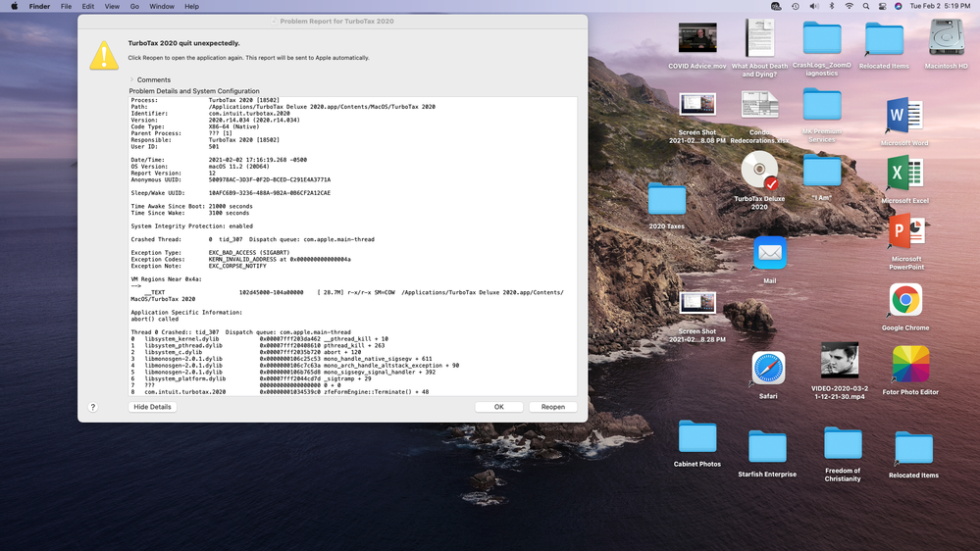Open the volume control in menu bar
This screenshot has width=980, height=551.
pos(814,6)
